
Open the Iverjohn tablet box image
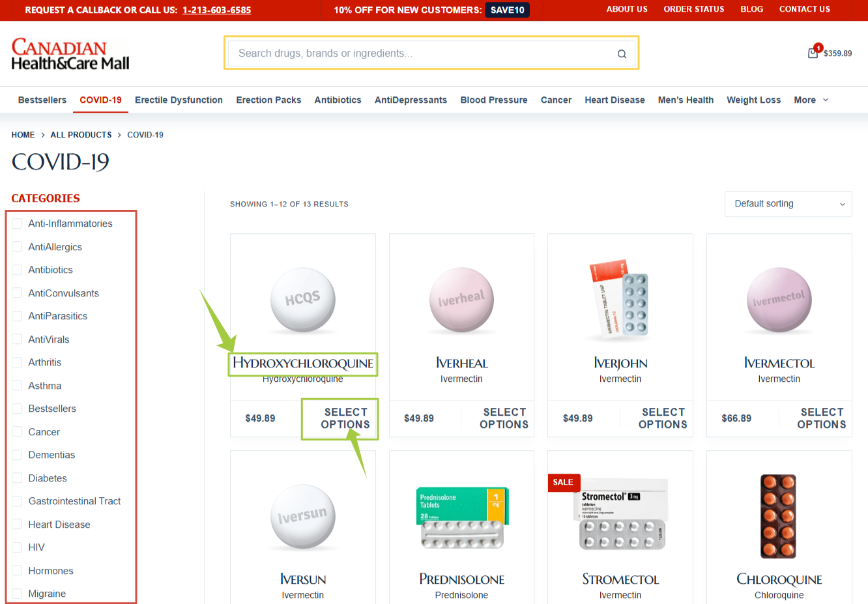620,298
